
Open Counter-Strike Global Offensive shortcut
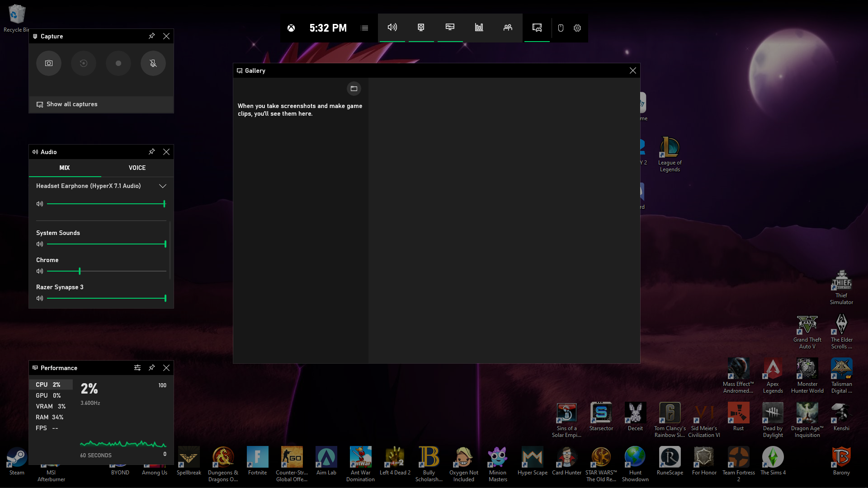(292, 465)
